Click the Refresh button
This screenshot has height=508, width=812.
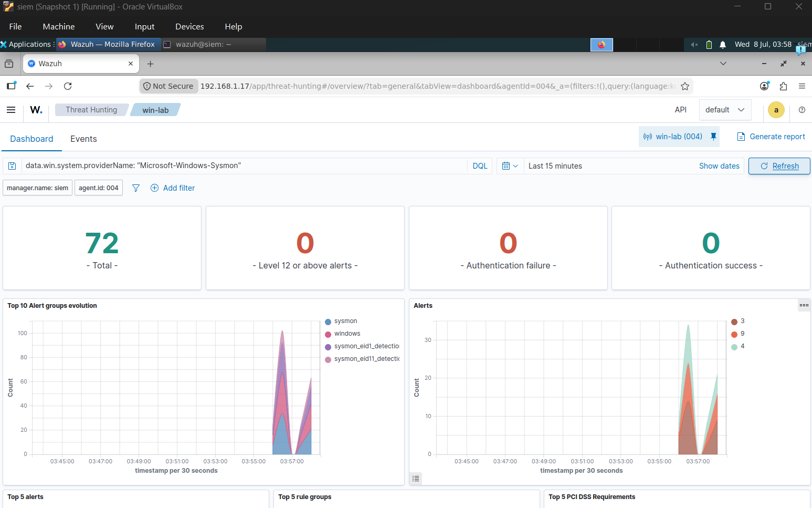[x=779, y=166]
